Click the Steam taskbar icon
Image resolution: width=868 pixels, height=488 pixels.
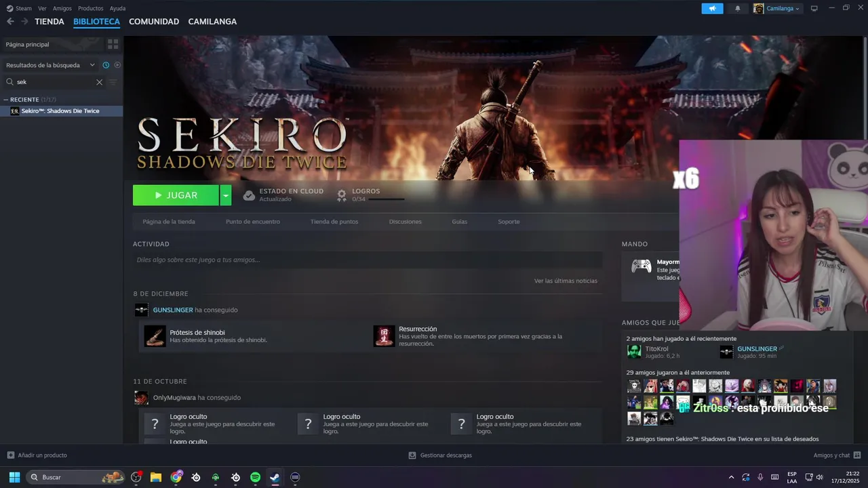click(275, 477)
